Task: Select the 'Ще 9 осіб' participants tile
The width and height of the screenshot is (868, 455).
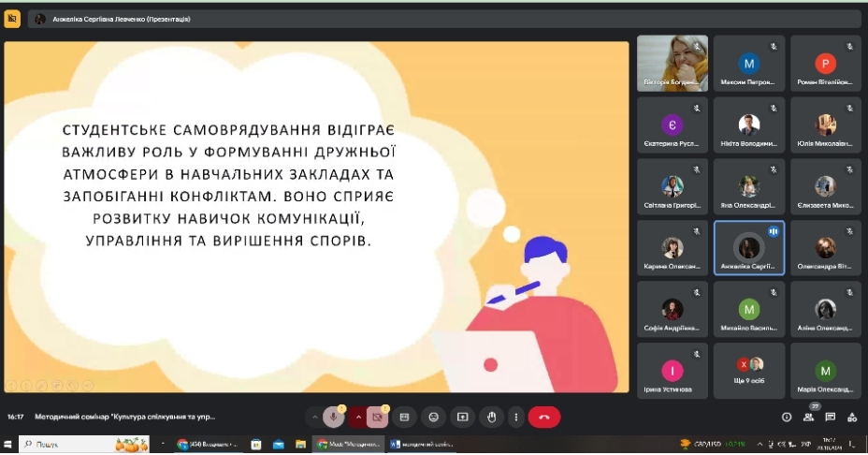Action: coord(748,371)
